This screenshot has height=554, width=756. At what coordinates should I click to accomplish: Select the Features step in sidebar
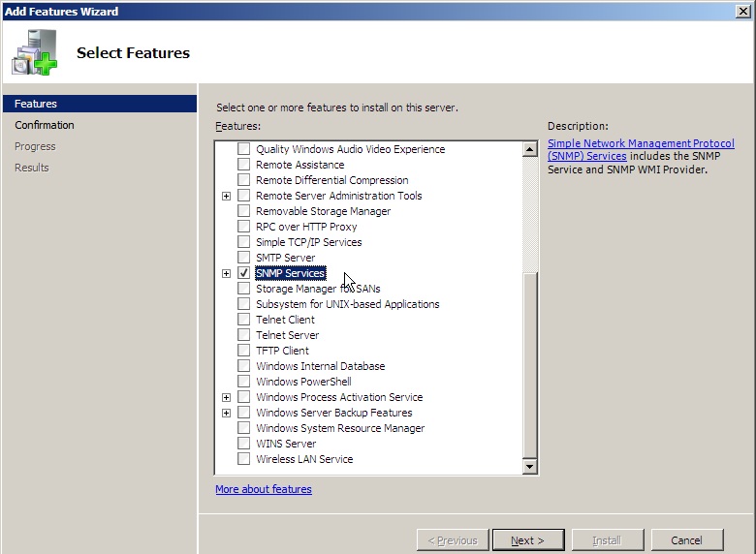pyautogui.click(x=36, y=104)
